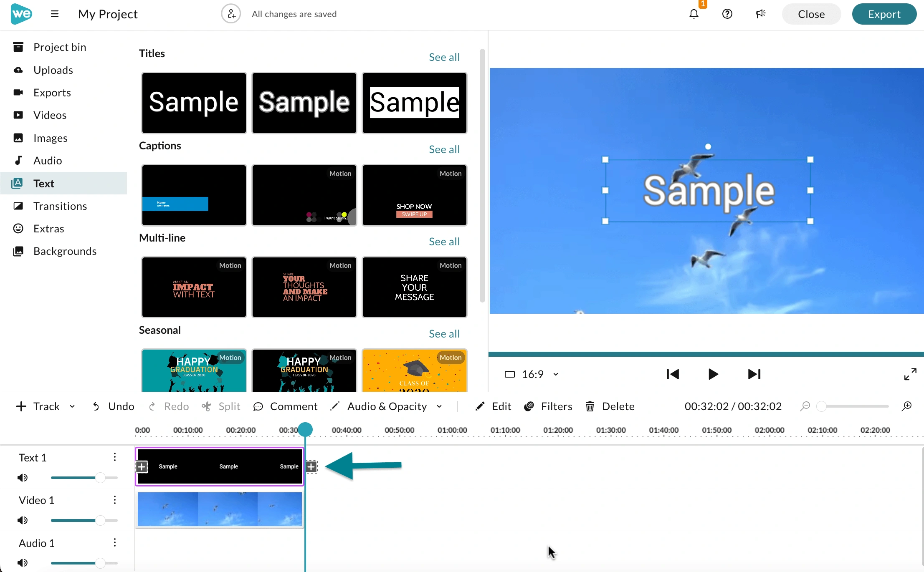This screenshot has height=572, width=924.
Task: Open the Images section
Action: pos(63,138)
